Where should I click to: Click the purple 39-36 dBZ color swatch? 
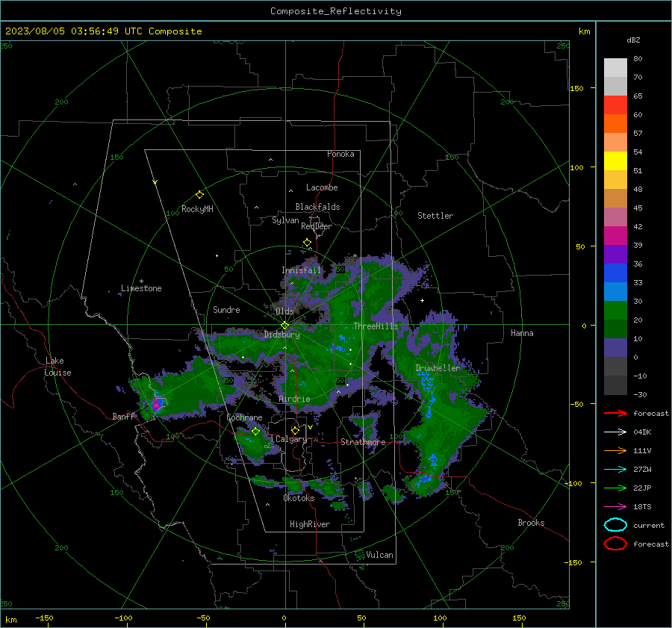615,254
